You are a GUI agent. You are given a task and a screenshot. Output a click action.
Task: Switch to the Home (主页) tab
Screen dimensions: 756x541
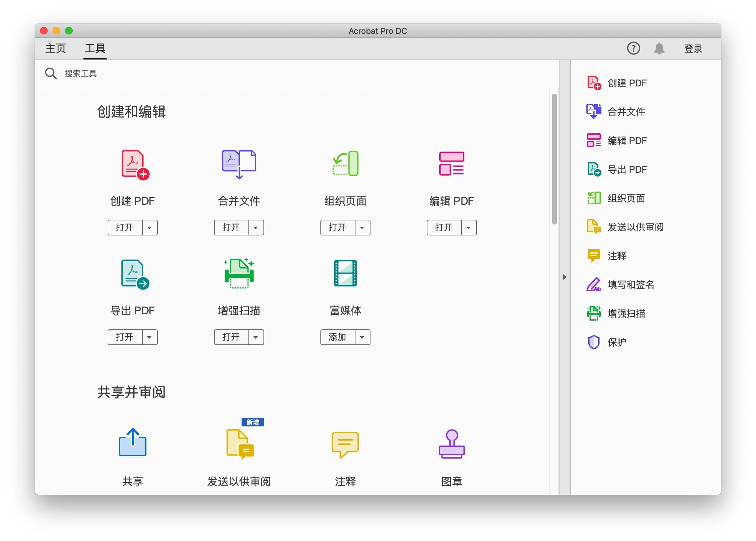click(56, 48)
